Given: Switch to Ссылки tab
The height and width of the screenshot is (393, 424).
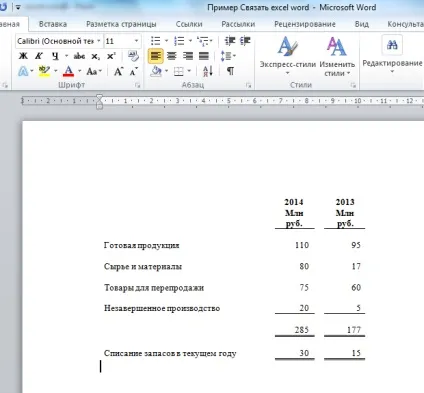Looking at the screenshot, I should coord(189,24).
